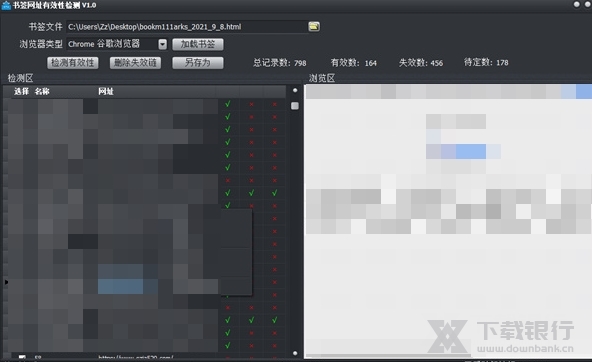Click the 浏览器类型 label
This screenshot has height=362, width=592.
pyautogui.click(x=41, y=44)
